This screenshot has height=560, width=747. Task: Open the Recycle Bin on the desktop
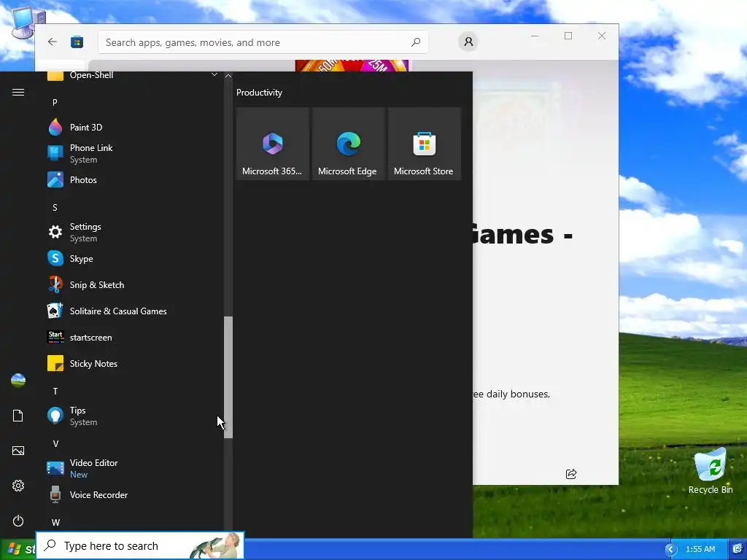711,471
